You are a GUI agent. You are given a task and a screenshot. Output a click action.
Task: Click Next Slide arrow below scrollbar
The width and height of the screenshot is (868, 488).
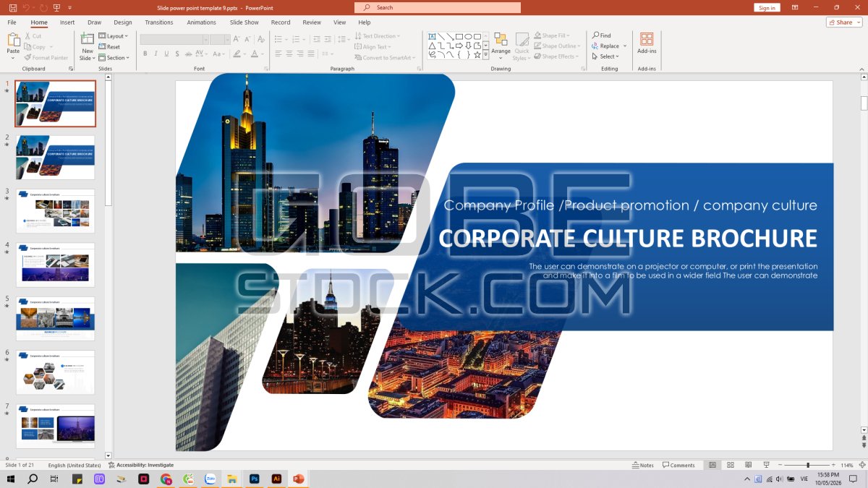tap(864, 445)
